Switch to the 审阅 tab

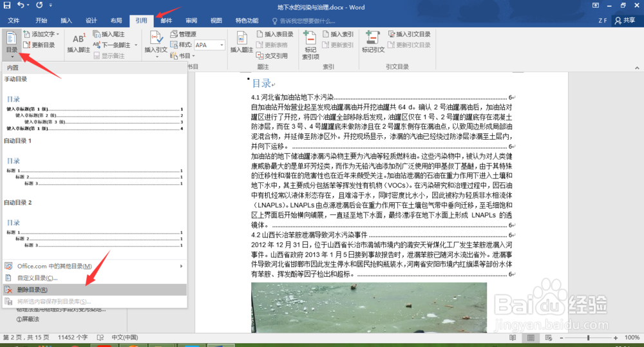pos(191,20)
